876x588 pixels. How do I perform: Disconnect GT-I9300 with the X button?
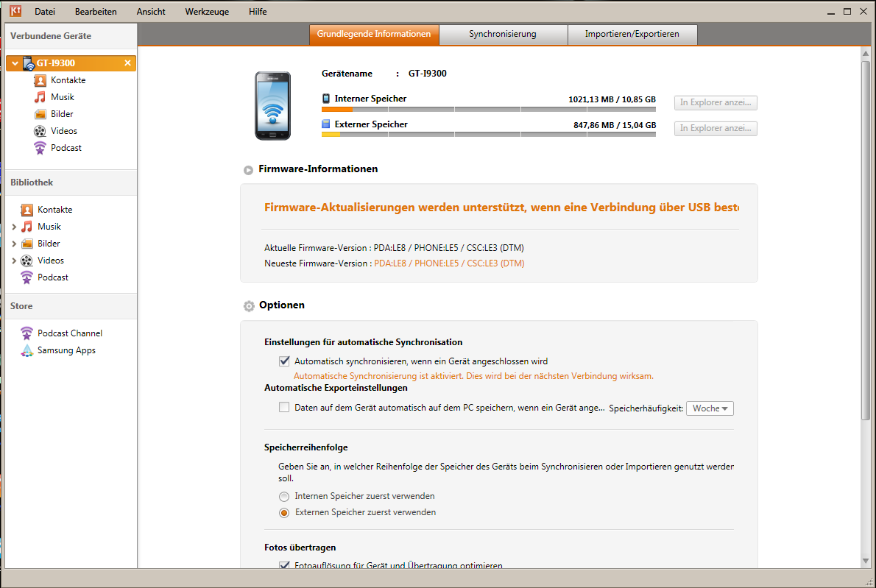click(x=127, y=63)
